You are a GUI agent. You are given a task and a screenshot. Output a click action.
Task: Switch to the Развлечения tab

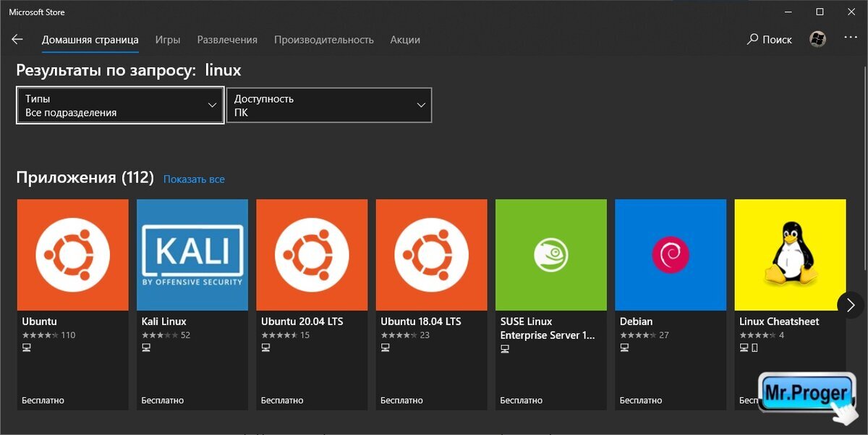[x=227, y=40]
